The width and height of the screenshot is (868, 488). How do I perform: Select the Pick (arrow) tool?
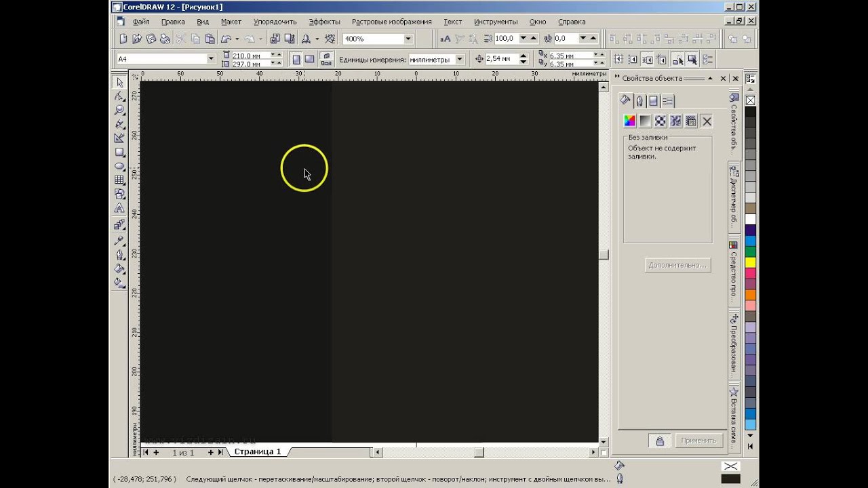pos(119,83)
